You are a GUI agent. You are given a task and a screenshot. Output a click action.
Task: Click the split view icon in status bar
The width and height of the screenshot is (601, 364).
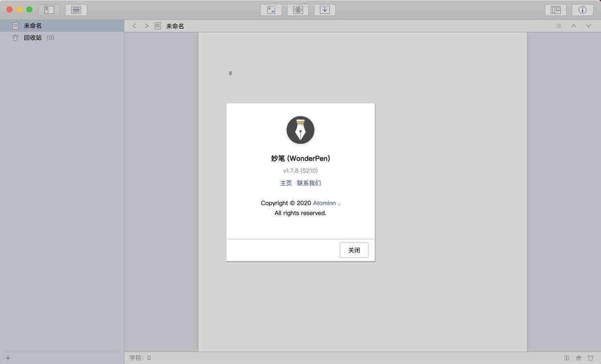(x=567, y=358)
